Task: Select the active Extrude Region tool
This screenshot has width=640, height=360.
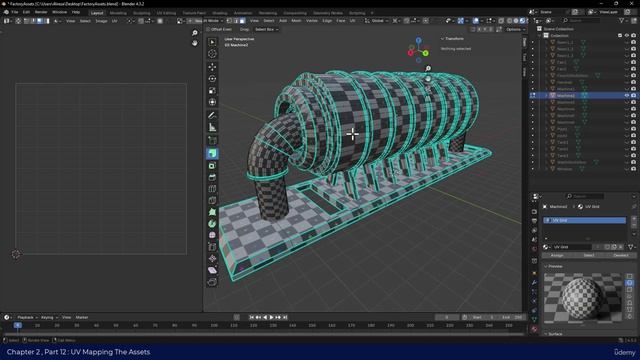Action: [212, 154]
